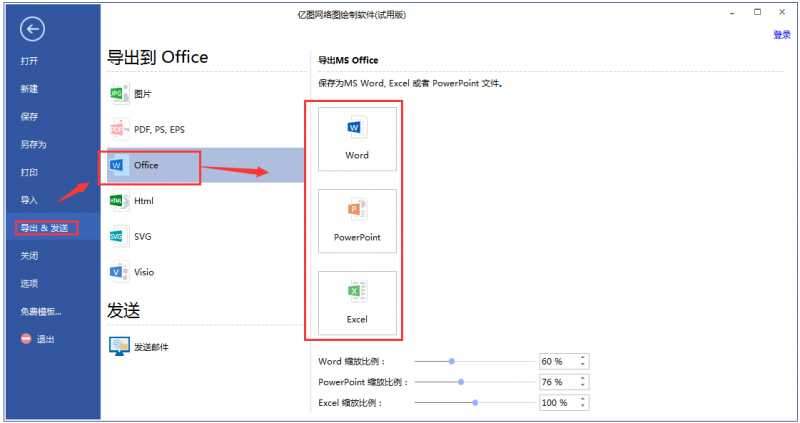Export to PowerPoint using its button

(357, 221)
